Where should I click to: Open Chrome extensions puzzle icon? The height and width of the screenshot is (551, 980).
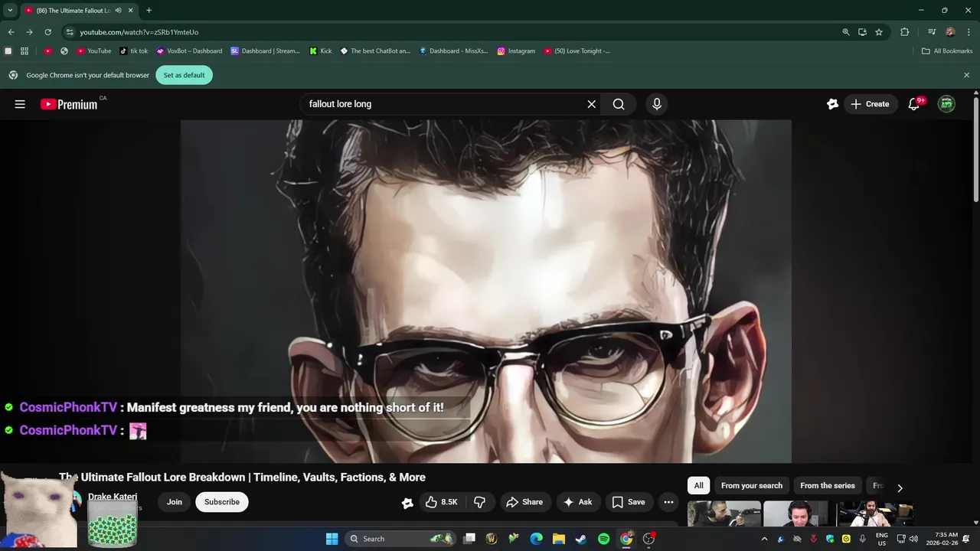point(905,32)
